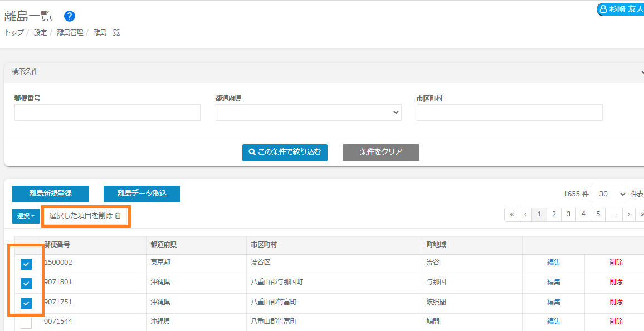Open the 選択 dropdown button
The image size is (644, 331).
(x=26, y=216)
